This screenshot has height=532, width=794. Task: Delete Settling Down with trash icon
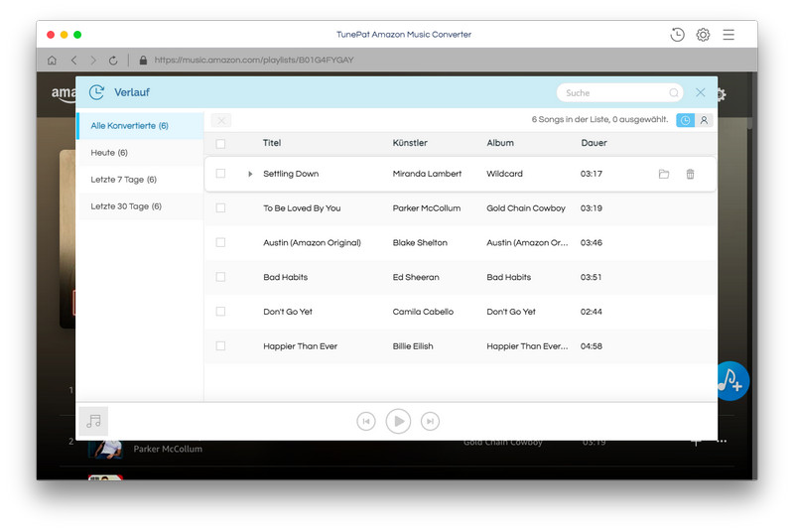click(x=690, y=174)
